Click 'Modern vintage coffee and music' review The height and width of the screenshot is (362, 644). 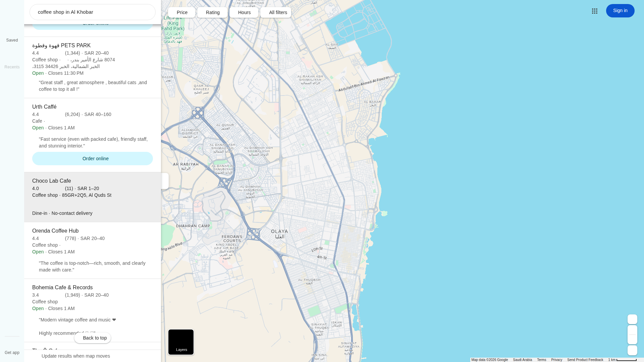click(77, 320)
